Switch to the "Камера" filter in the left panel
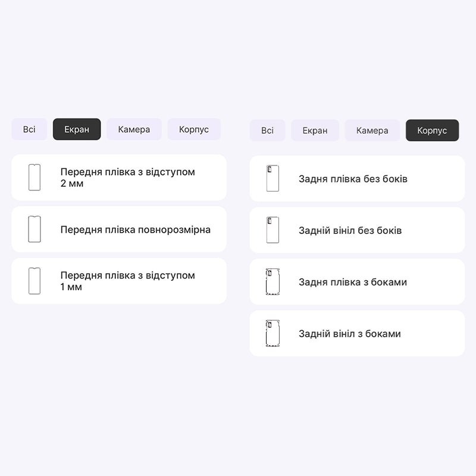The height and width of the screenshot is (476, 476). (134, 129)
